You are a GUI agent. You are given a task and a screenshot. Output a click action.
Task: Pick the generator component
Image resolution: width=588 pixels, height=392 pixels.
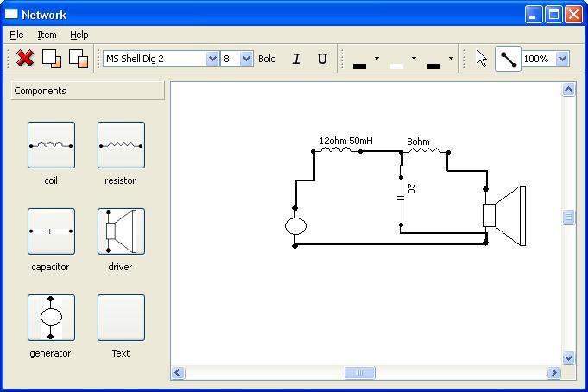point(51,318)
